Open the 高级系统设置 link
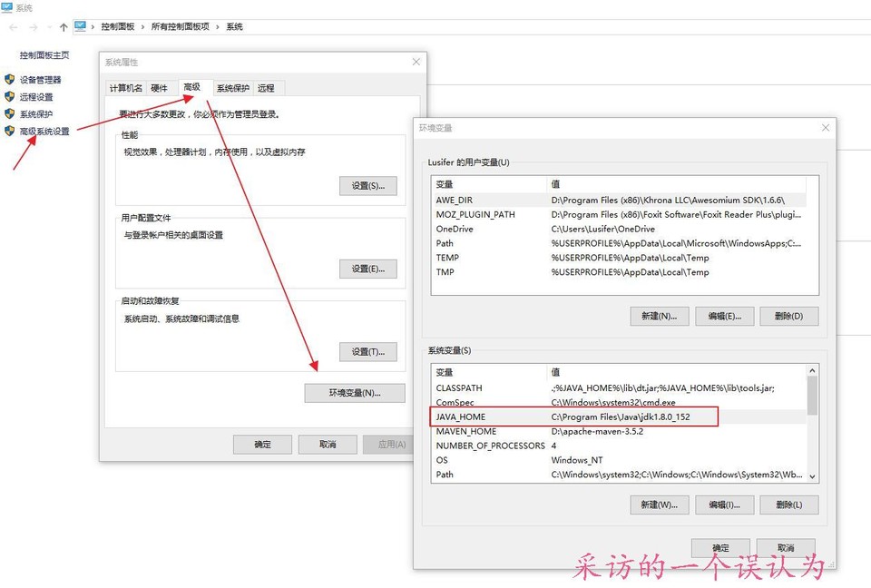Image resolution: width=871 pixels, height=588 pixels. [44, 132]
